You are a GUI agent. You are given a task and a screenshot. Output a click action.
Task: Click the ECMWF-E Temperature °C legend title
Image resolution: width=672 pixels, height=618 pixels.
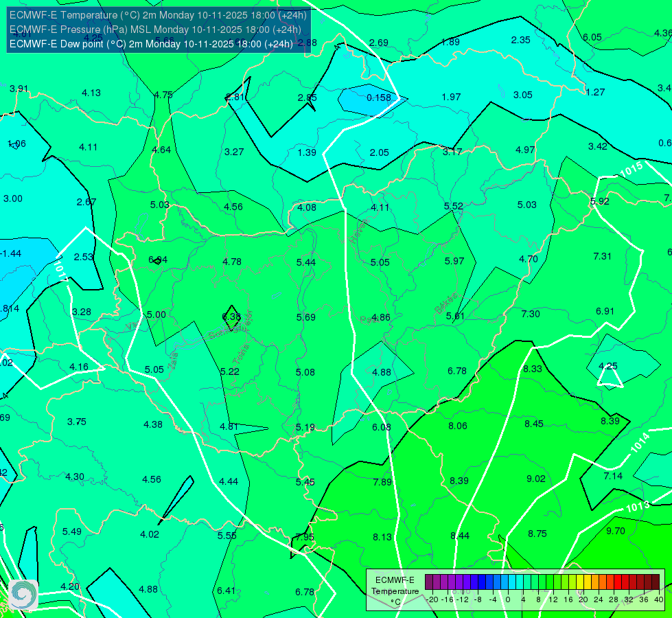click(x=395, y=591)
